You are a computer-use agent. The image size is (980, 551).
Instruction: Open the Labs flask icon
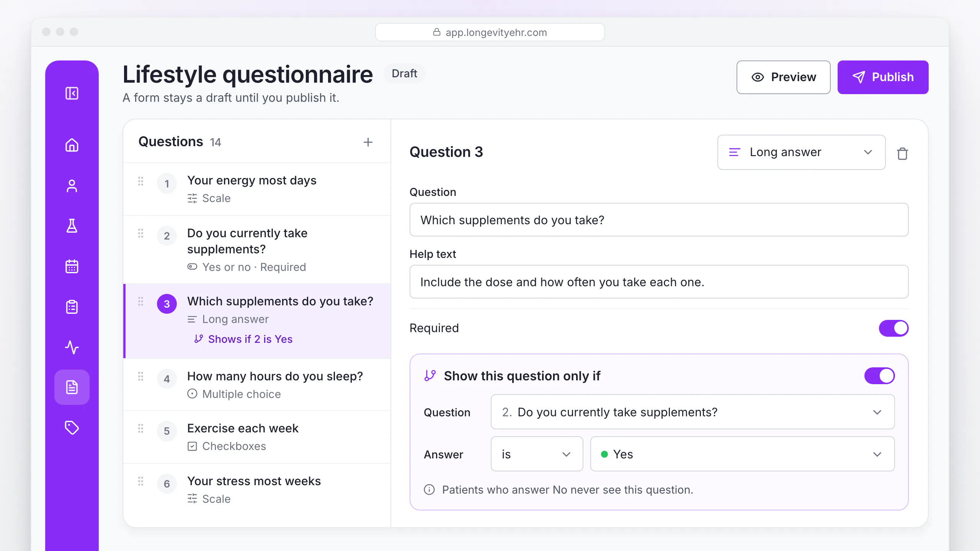click(72, 226)
